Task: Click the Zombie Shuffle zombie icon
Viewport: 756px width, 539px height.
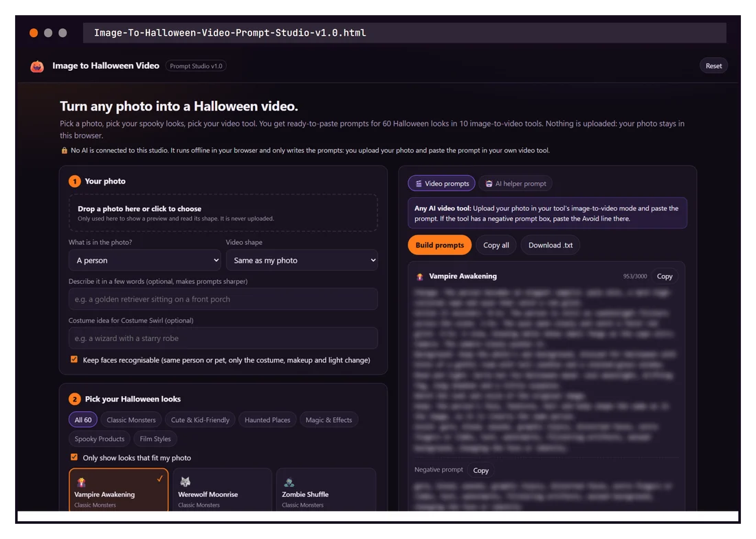Action: tap(289, 482)
